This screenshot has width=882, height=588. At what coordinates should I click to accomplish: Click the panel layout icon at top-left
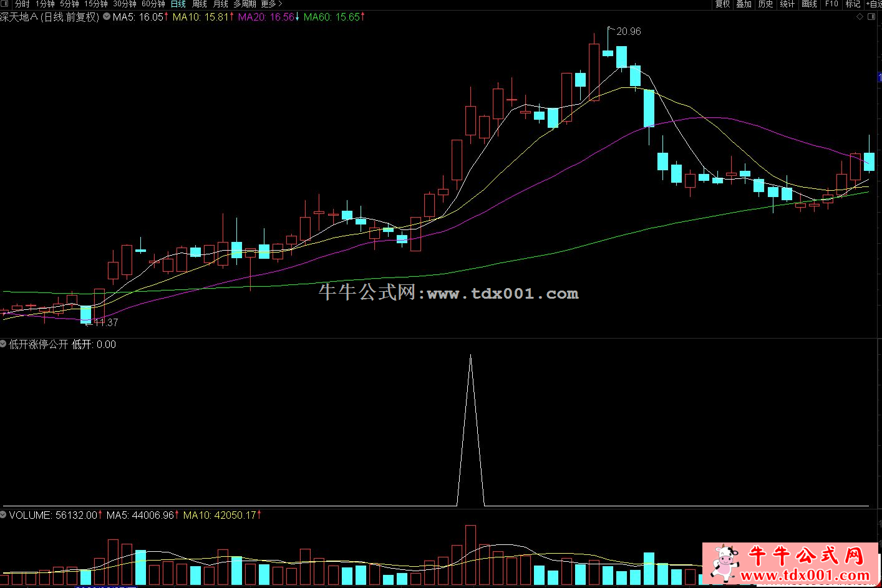coord(5,4)
